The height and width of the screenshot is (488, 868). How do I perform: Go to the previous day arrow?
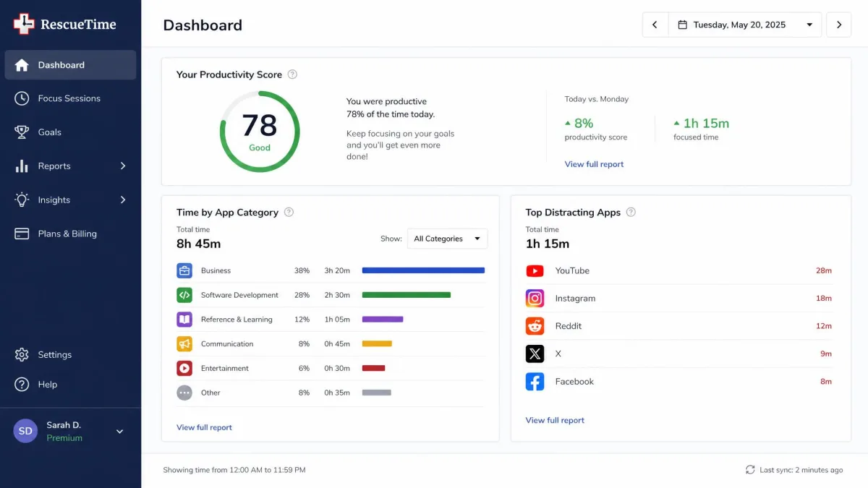(x=655, y=25)
